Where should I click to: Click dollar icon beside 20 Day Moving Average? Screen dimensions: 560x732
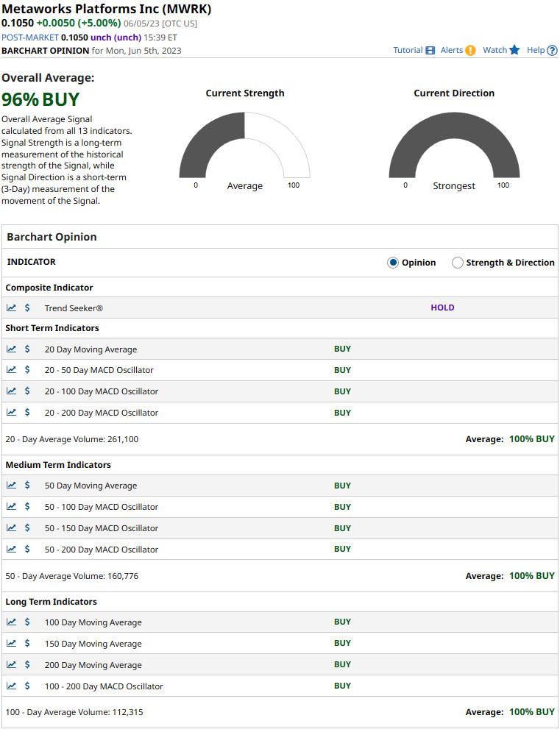[27, 349]
